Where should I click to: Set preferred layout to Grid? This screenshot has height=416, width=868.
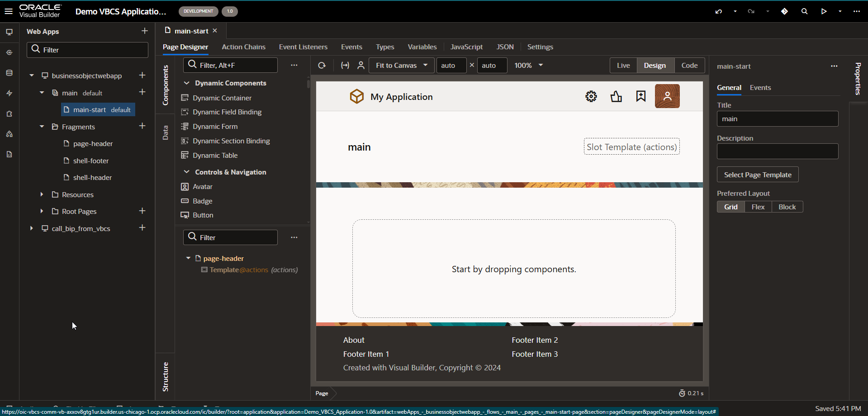(731, 207)
